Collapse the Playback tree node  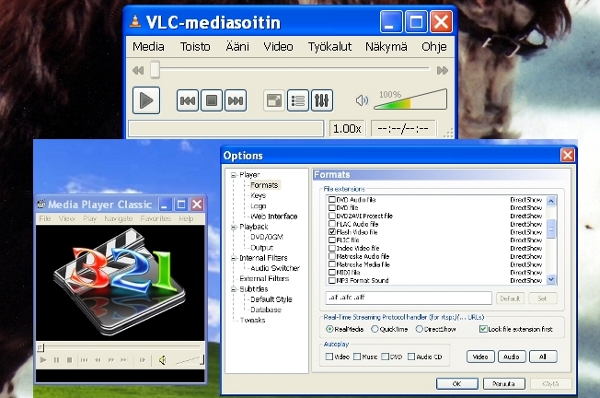pos(233,227)
